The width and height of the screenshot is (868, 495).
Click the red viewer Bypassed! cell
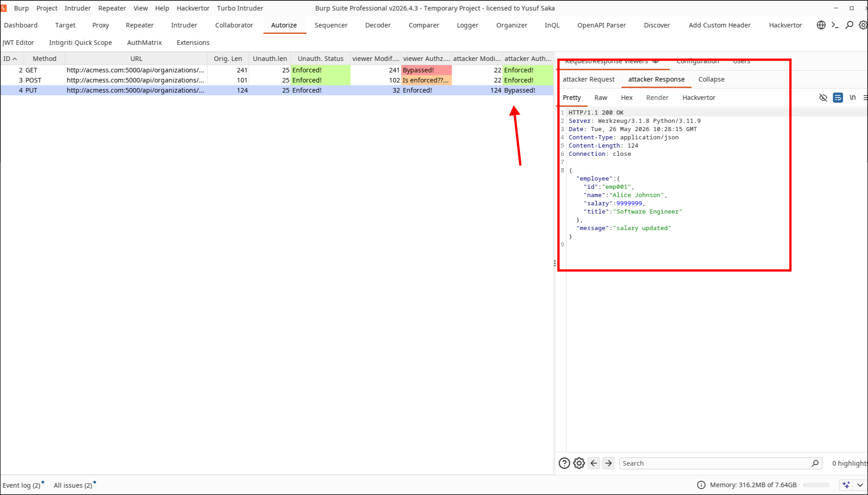(x=426, y=70)
